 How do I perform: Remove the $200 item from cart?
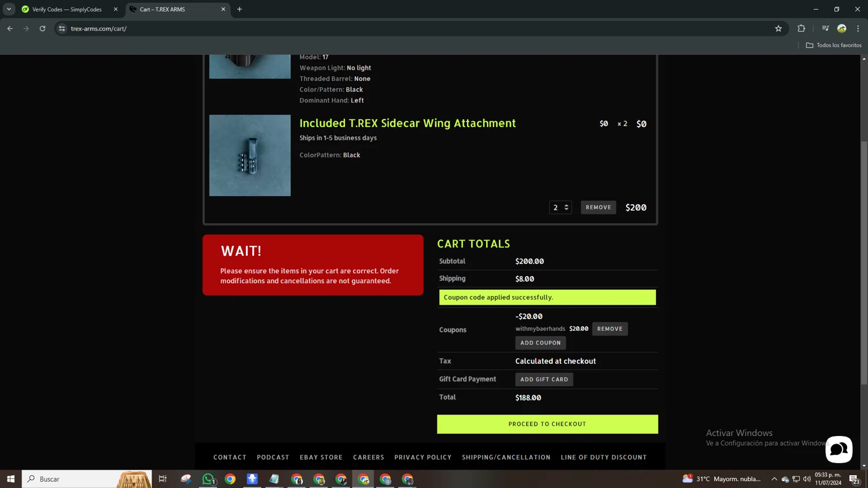pos(598,208)
